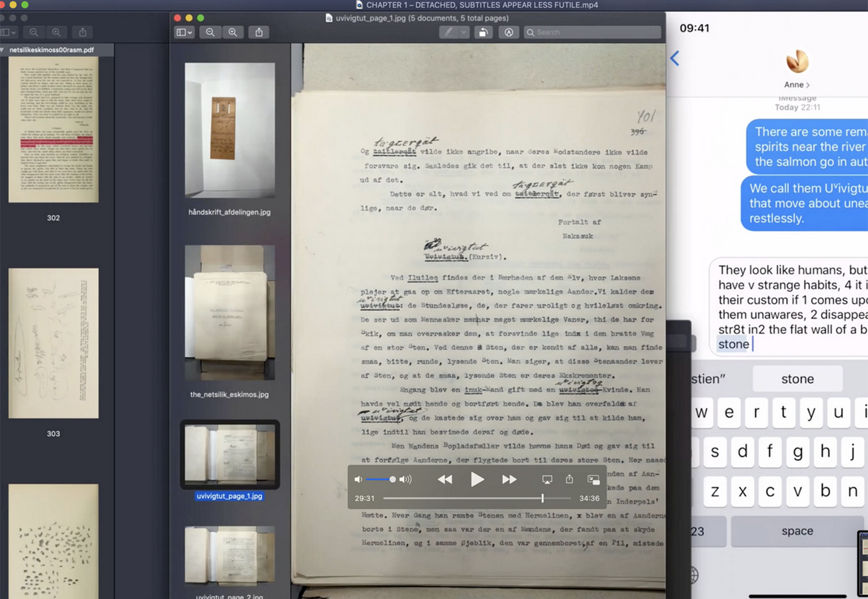Viewport: 868px width, 599px height.
Task: Expand the highlight pen options arrow
Action: point(463,32)
